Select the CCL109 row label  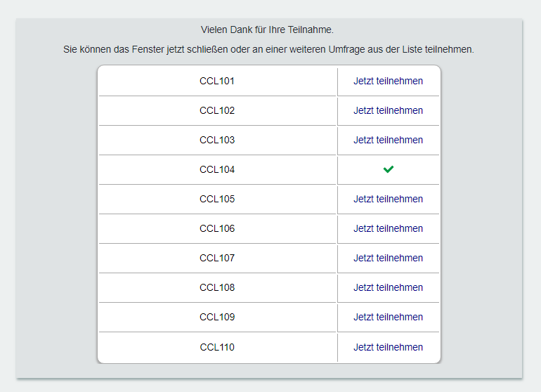coord(217,317)
